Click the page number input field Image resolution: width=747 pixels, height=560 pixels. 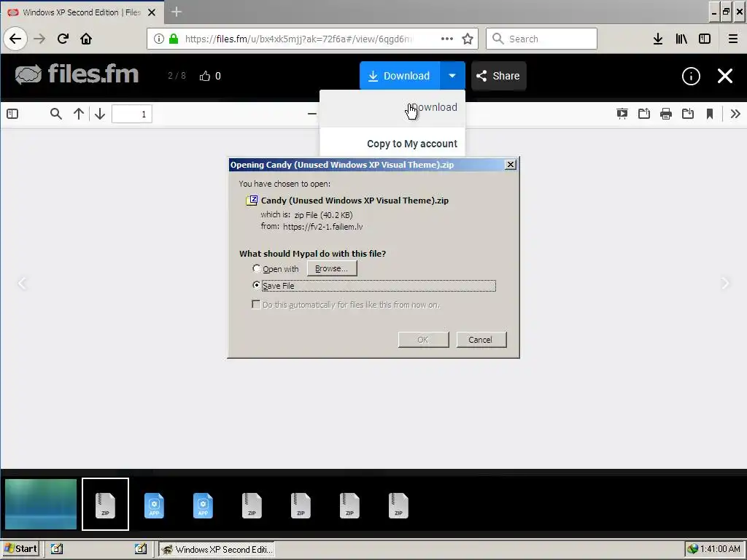coord(132,114)
